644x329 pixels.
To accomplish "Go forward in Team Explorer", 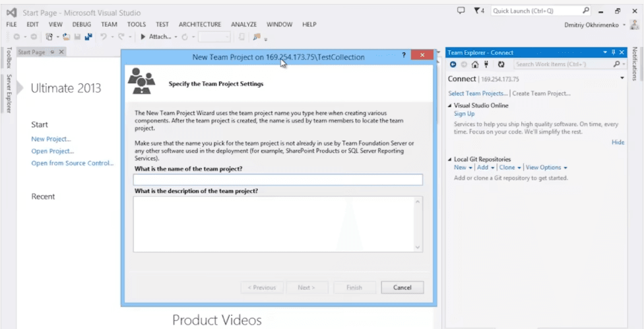I will [x=464, y=64].
